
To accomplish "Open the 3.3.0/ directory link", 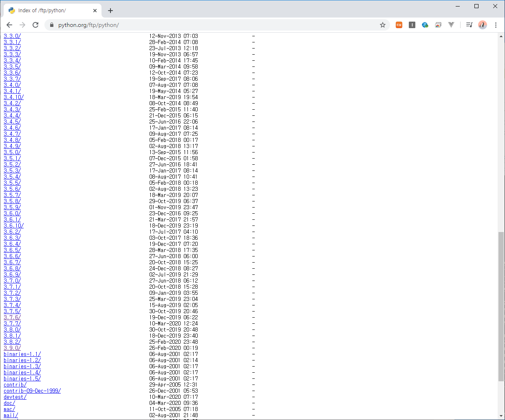I will [12, 36].
